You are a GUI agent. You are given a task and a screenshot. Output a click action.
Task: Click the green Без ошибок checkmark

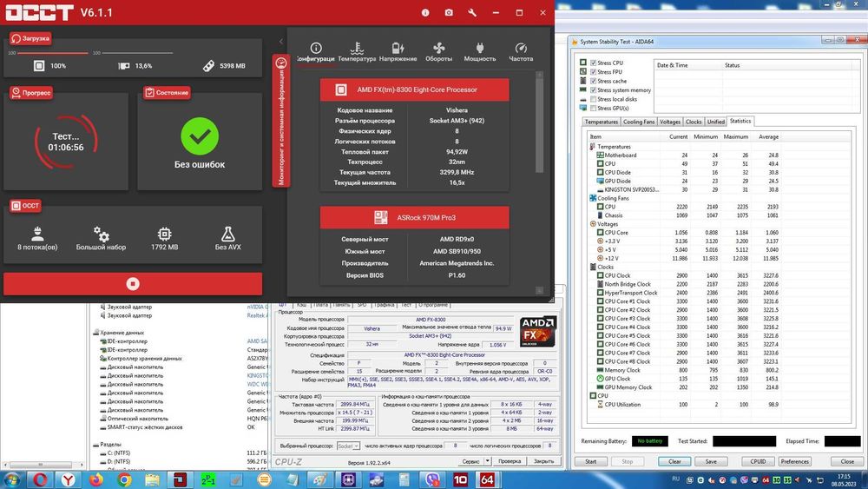(x=200, y=136)
